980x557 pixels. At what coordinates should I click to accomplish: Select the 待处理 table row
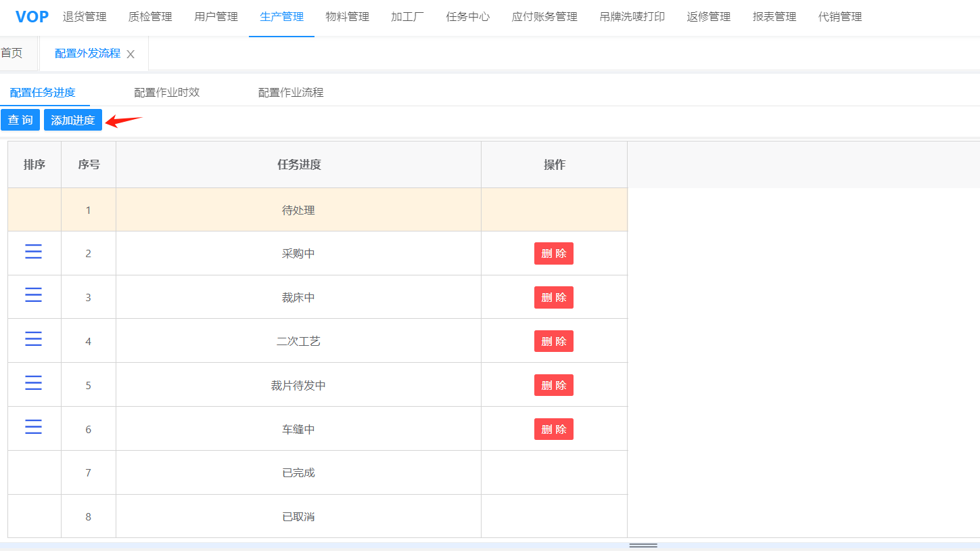298,210
